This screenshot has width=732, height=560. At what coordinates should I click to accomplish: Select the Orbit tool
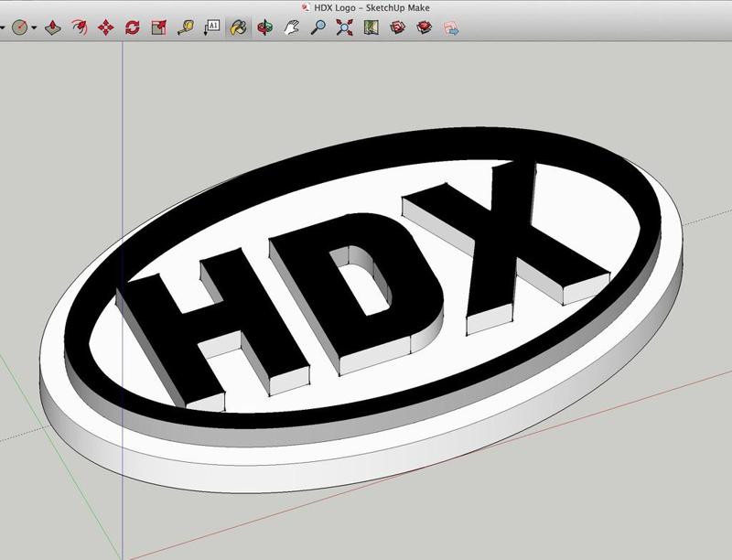(264, 27)
